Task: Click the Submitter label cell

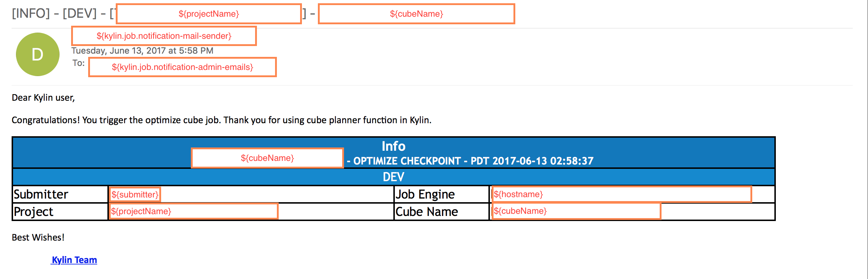Action: tap(41, 194)
